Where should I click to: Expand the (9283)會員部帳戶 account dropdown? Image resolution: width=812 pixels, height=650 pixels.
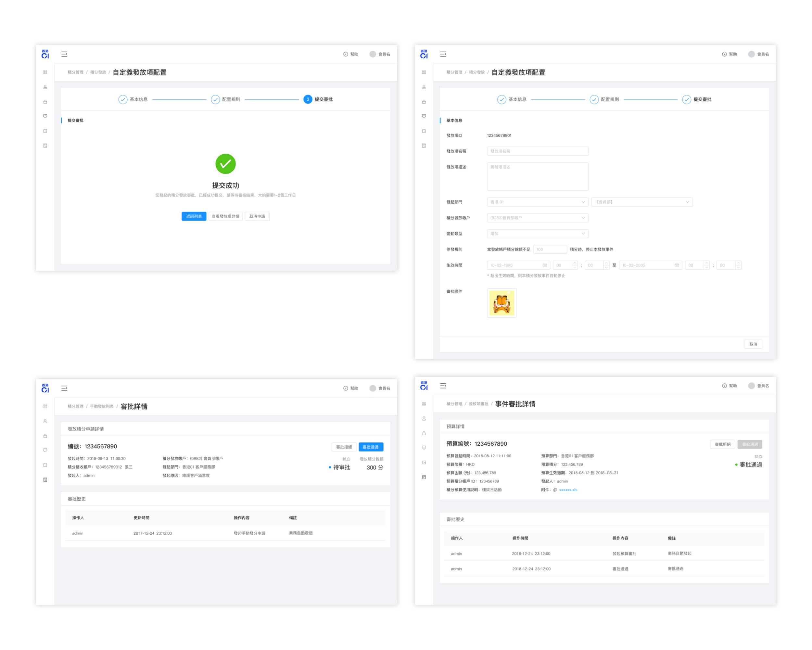pyautogui.click(x=538, y=218)
